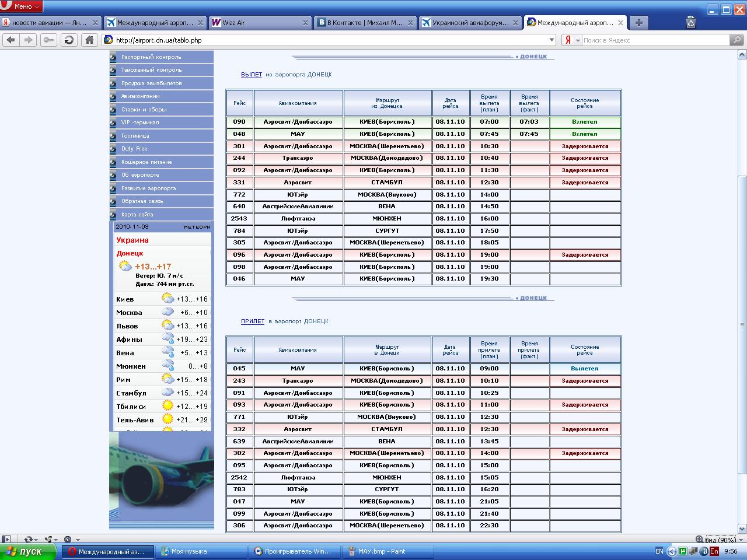This screenshot has width=747, height=560.
Task: Open the closed tabs trash icon
Action: click(x=691, y=23)
